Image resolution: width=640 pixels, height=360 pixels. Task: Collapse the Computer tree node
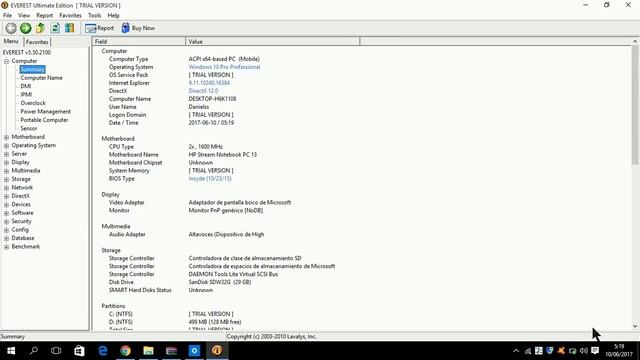7,61
